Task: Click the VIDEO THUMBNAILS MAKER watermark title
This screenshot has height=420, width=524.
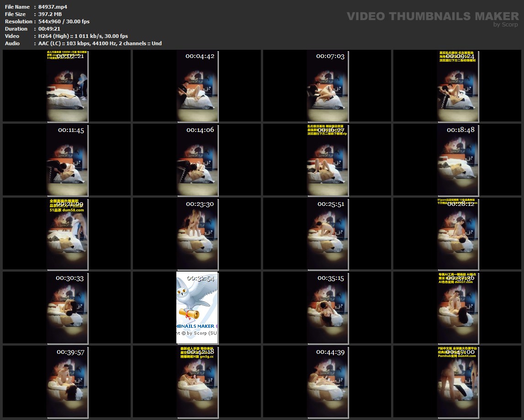Action: (432, 16)
